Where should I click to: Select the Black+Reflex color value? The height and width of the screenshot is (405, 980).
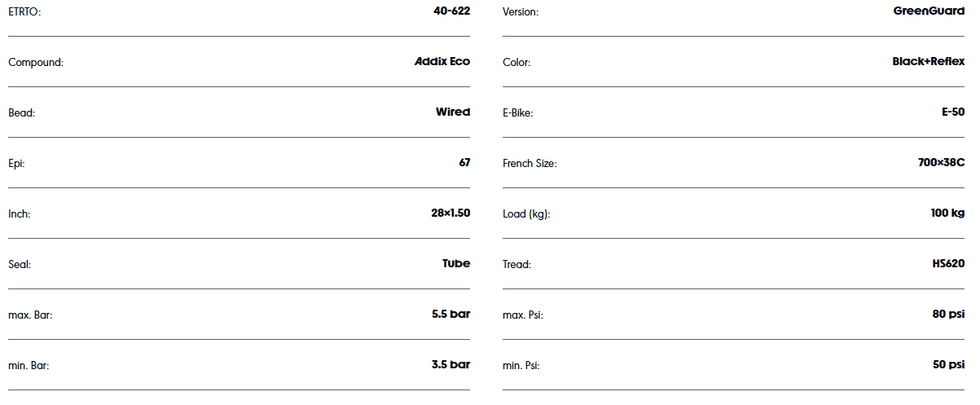tap(928, 61)
